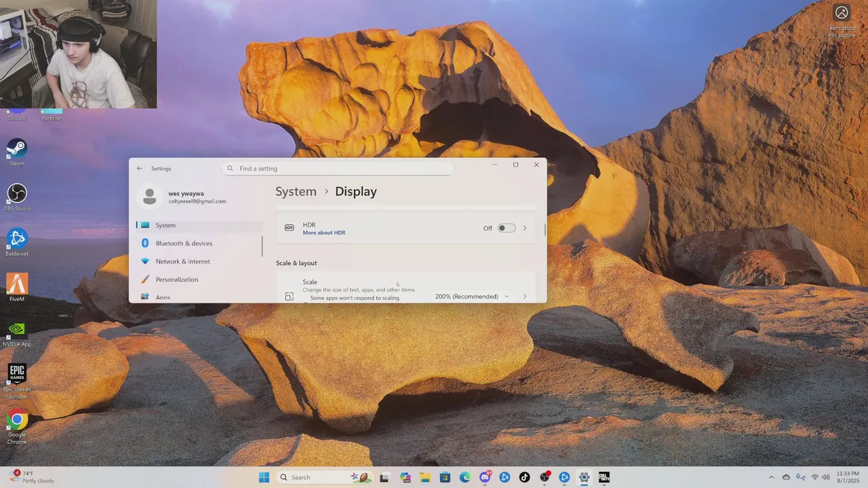This screenshot has width=868, height=488.
Task: Select the NVIDIA App desktop icon
Action: point(17,333)
